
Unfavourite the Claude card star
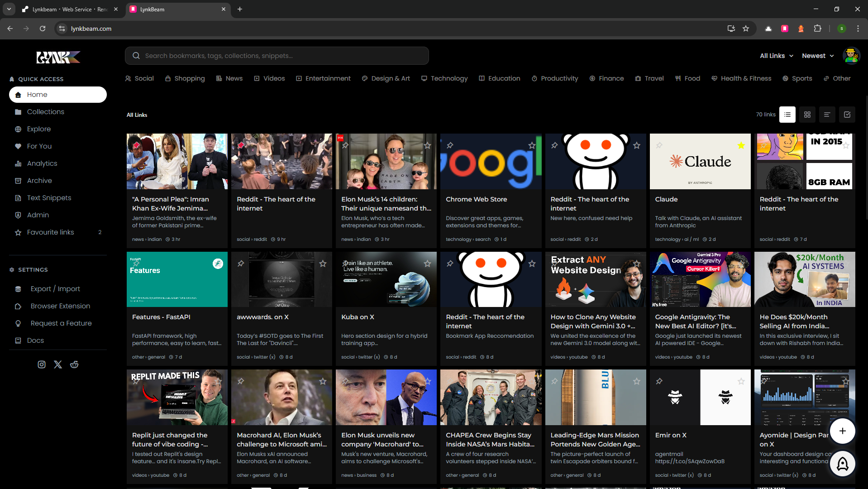tap(741, 145)
